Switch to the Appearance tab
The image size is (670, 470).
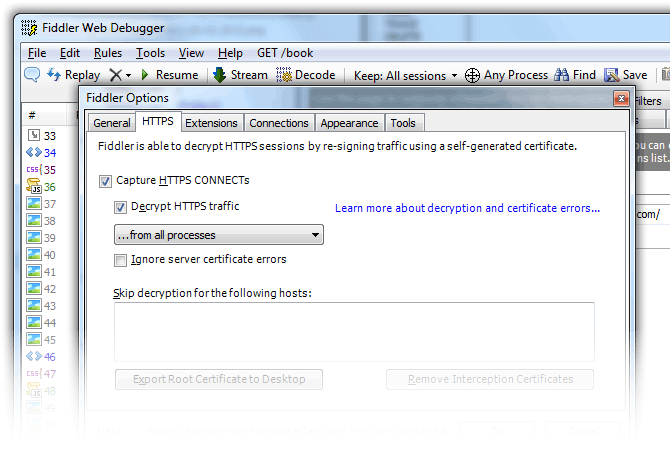349,123
